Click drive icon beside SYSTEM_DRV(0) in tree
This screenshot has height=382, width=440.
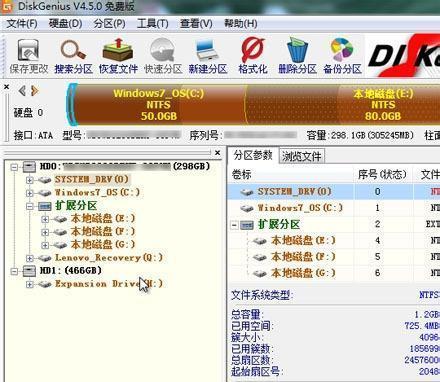click(44, 180)
